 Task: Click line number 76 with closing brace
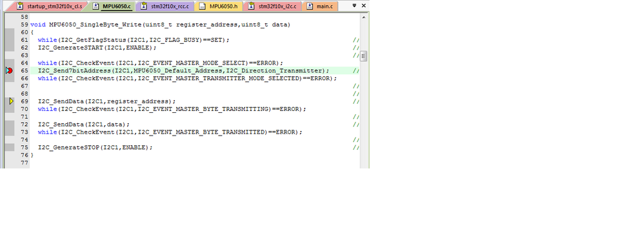click(25, 155)
